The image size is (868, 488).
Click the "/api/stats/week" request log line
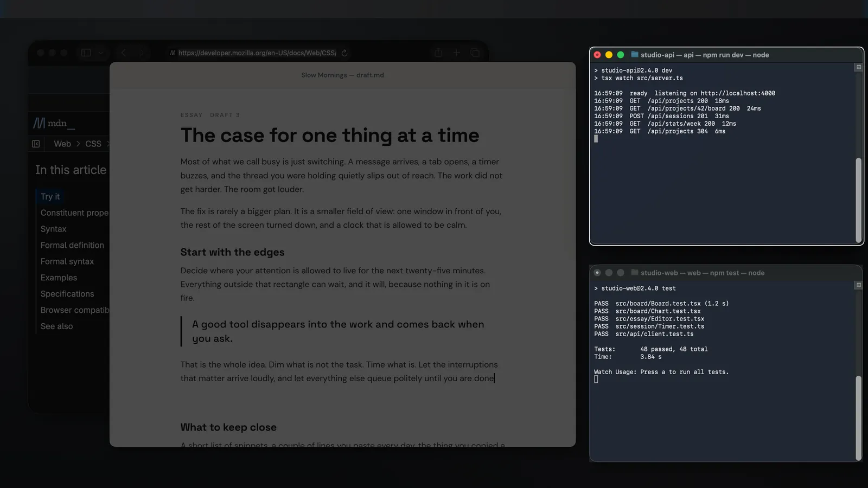(x=665, y=124)
